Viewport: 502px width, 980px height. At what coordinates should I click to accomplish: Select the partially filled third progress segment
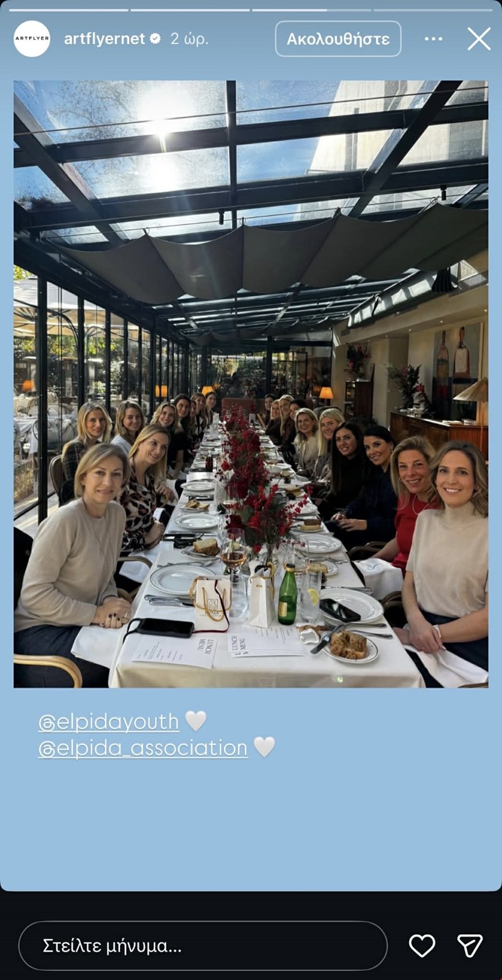pos(312,10)
